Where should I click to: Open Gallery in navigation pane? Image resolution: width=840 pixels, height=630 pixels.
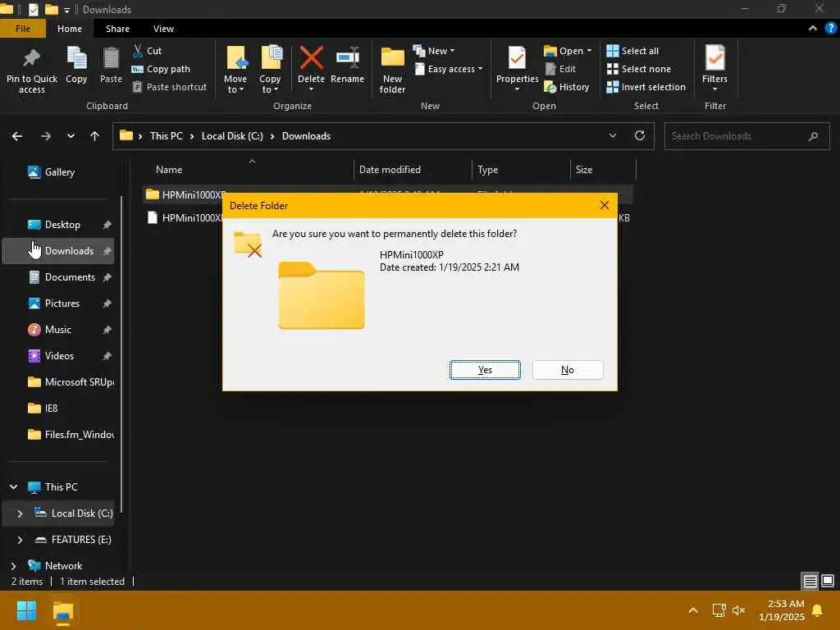(x=59, y=172)
